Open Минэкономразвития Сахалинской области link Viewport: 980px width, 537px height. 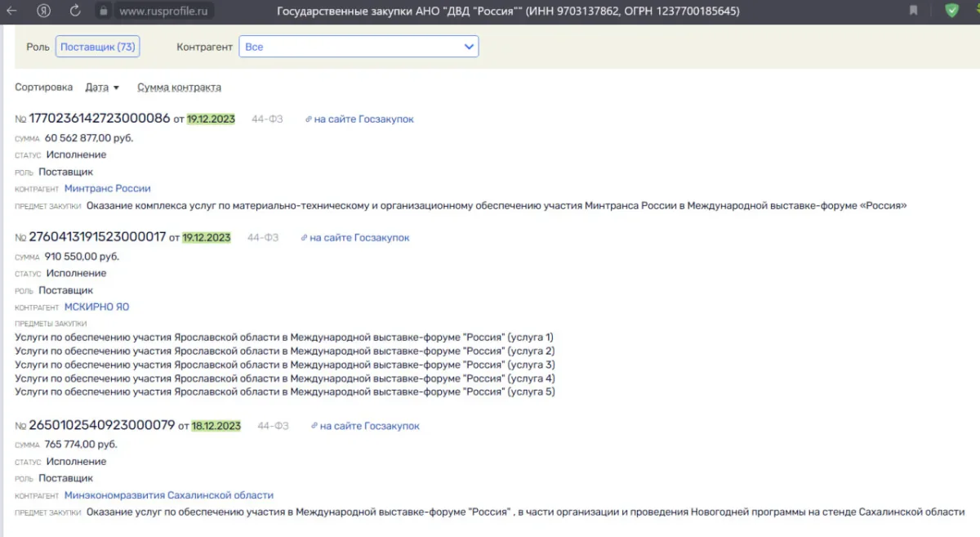pyautogui.click(x=169, y=495)
